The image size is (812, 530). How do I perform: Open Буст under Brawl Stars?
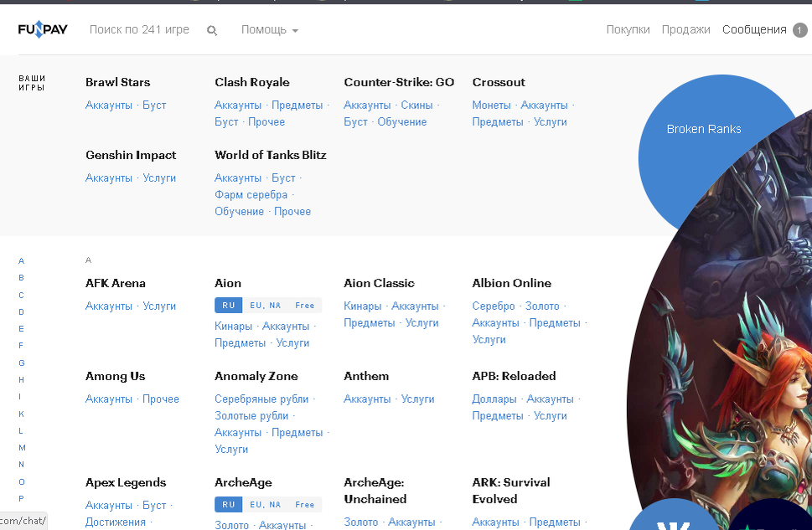click(154, 105)
